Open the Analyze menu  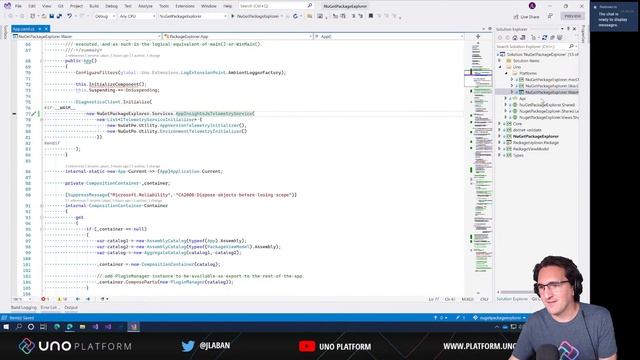pyautogui.click(x=145, y=6)
